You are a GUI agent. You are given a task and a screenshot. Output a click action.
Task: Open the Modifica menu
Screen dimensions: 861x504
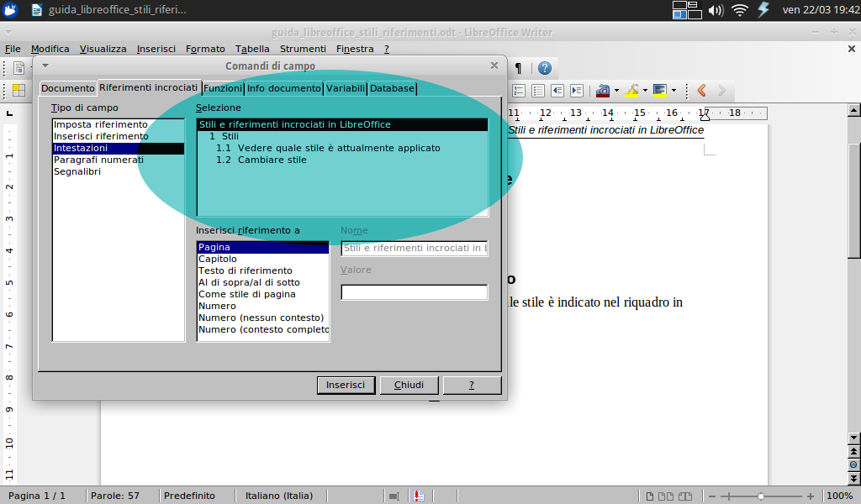[x=50, y=49]
